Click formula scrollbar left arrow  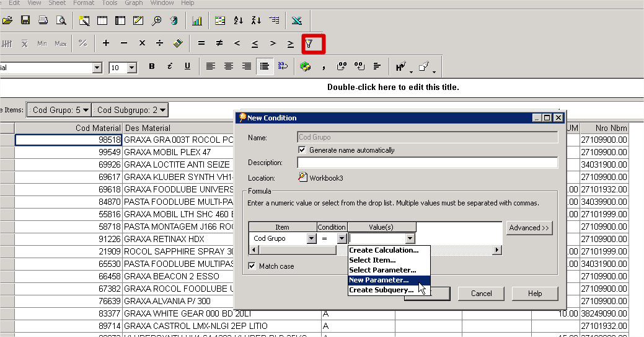click(254, 249)
